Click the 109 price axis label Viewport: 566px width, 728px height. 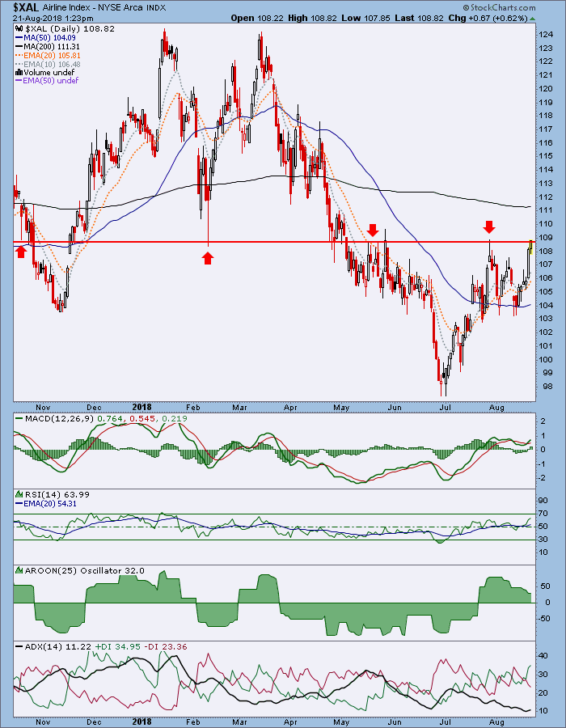pos(546,237)
